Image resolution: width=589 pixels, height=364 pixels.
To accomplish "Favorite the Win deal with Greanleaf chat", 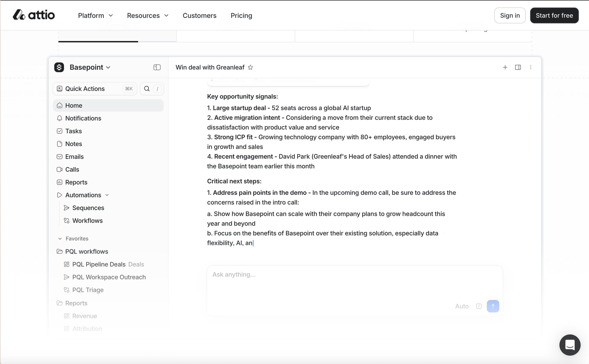I will point(250,67).
